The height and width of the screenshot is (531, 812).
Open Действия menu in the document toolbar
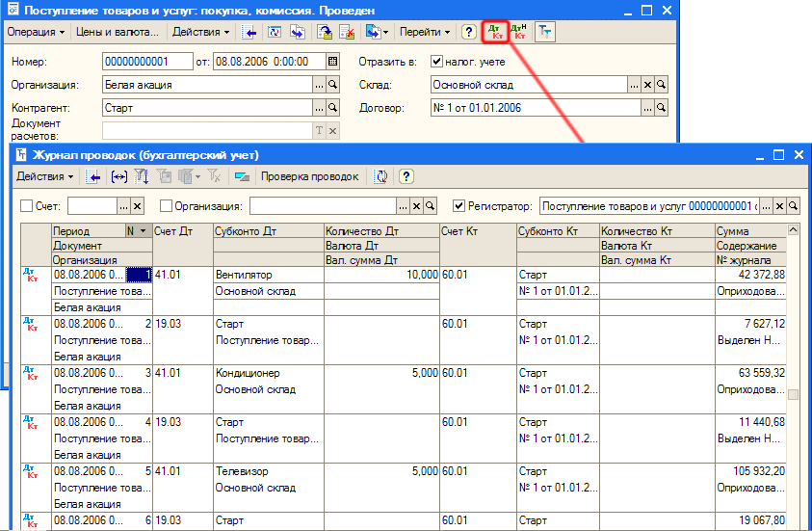tap(200, 32)
